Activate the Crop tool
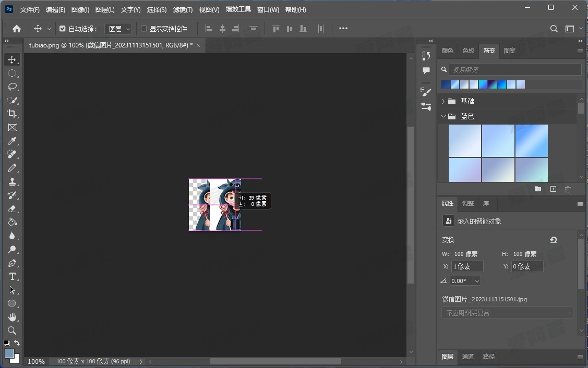588x368 pixels. (12, 114)
